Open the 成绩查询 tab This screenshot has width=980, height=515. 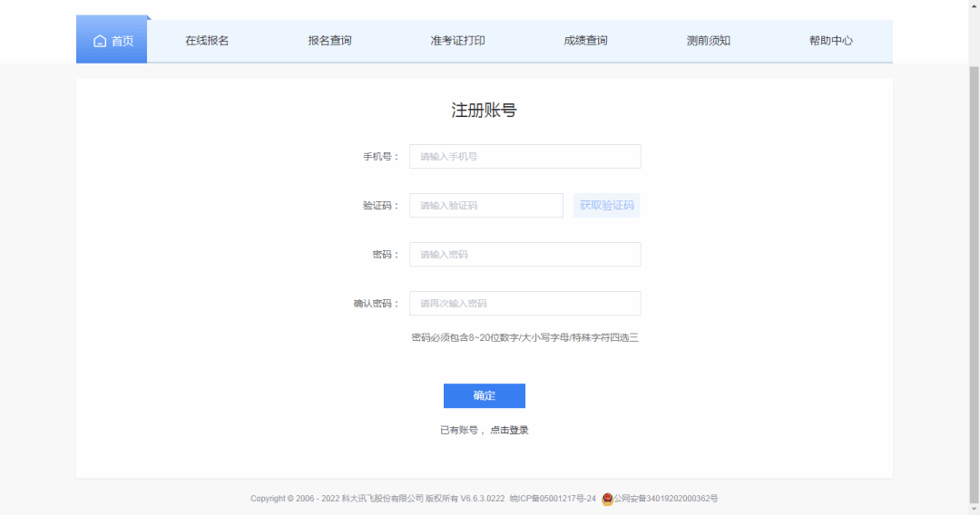pyautogui.click(x=585, y=41)
